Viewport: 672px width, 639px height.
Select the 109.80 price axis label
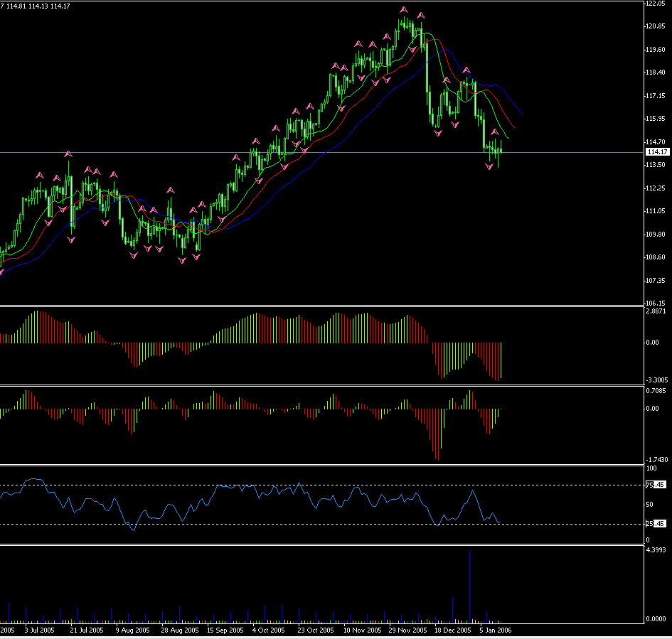(655, 235)
